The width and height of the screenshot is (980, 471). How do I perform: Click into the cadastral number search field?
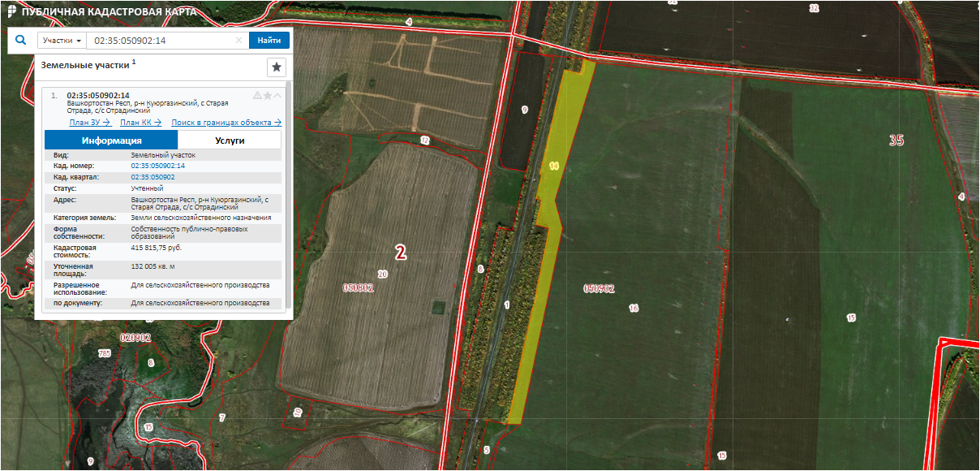point(162,41)
